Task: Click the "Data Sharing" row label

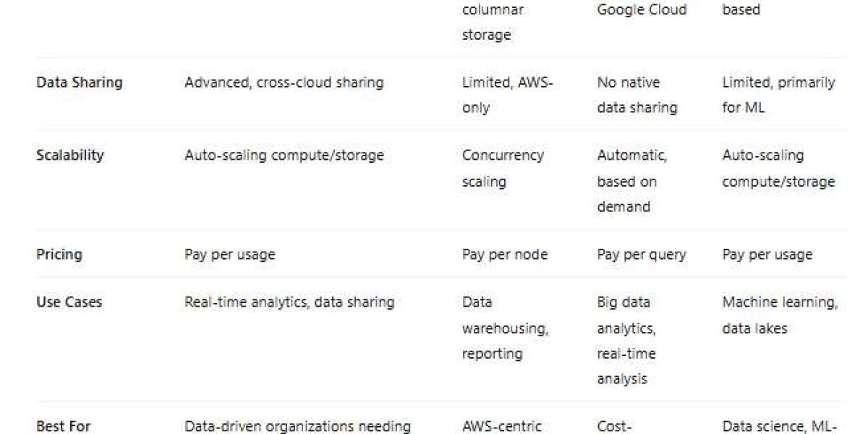Action: pos(80,82)
